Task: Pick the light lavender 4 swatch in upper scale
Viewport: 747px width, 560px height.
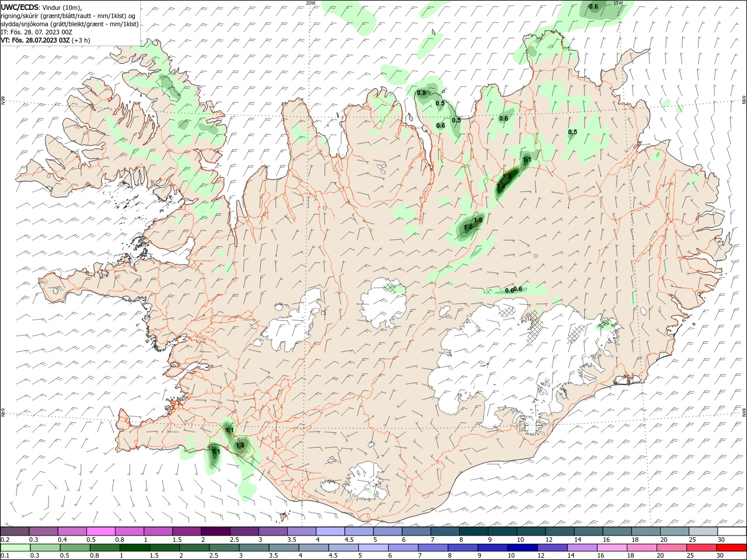Action: click(330, 531)
